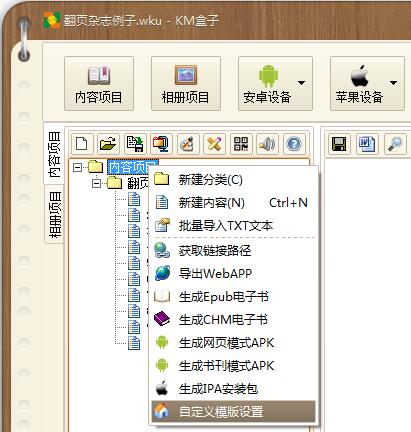The height and width of the screenshot is (432, 411).
Task: Switch to the 相册项目 vertical tab
Action: pyautogui.click(x=54, y=215)
